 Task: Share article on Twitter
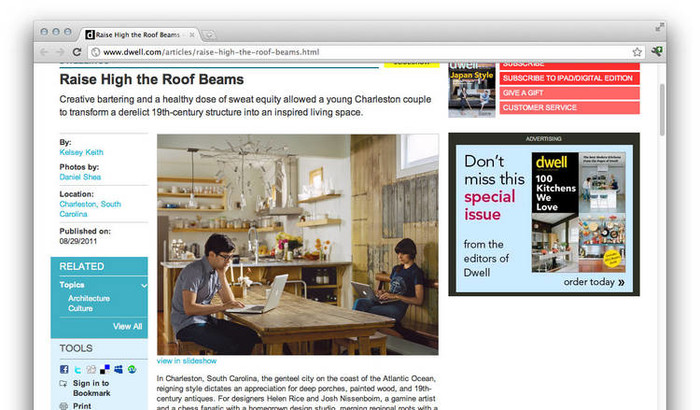[x=76, y=369]
